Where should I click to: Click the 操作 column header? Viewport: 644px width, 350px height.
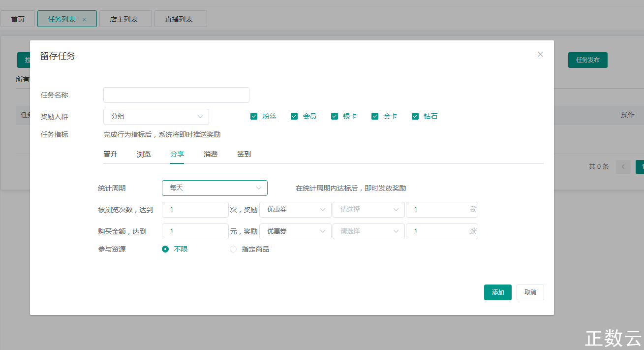click(x=628, y=115)
